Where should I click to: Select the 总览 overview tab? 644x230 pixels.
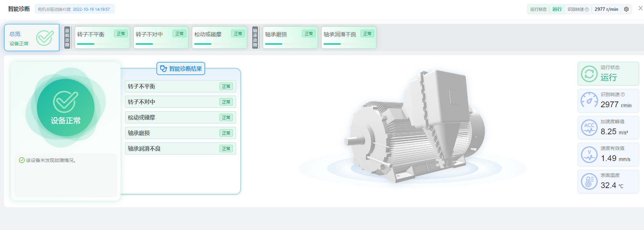(x=31, y=38)
